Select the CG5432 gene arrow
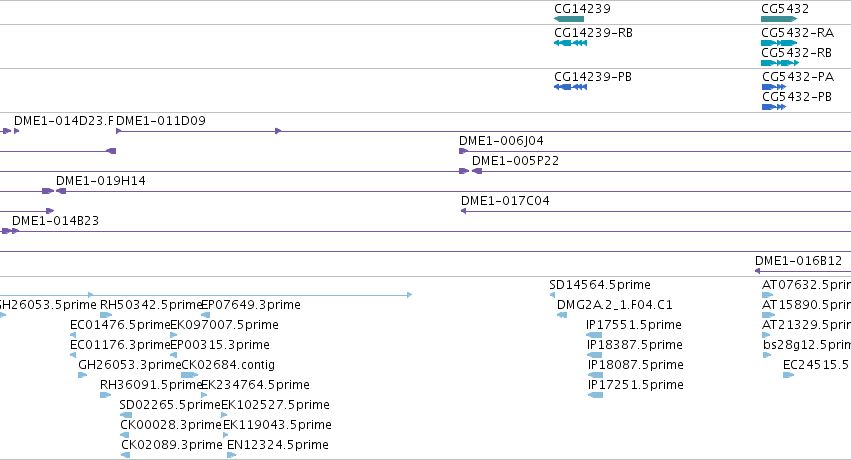Image resolution: width=851 pixels, height=460 pixels. (x=779, y=19)
